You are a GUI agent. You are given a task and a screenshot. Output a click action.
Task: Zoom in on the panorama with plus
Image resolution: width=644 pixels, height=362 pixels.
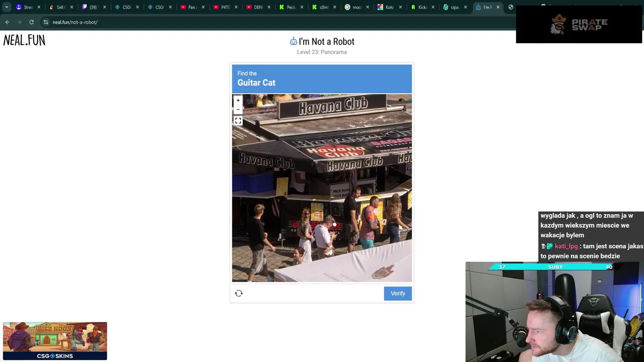point(238,101)
